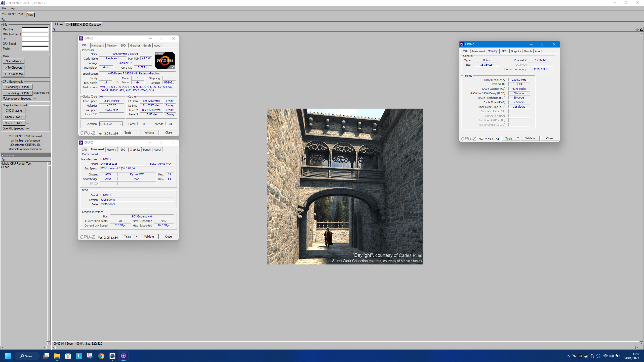Click the battery charging tray icon
Screen dimensions: 644x362
(x=618, y=356)
